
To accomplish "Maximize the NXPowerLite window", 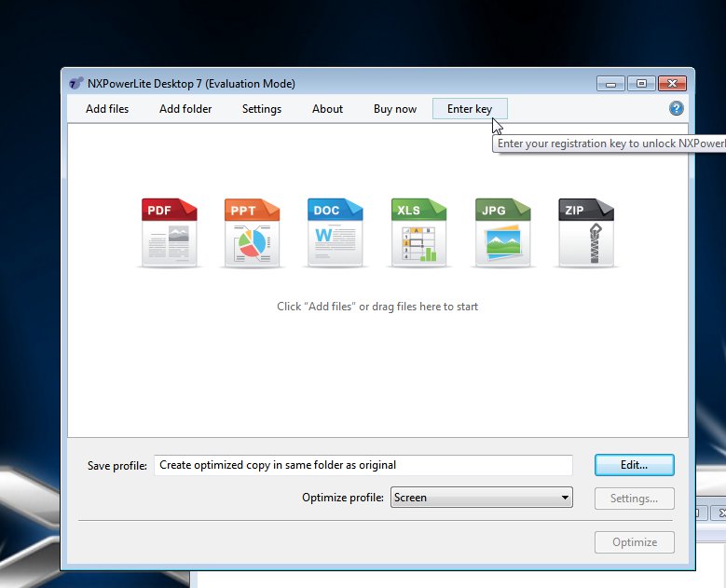I will coord(641,84).
